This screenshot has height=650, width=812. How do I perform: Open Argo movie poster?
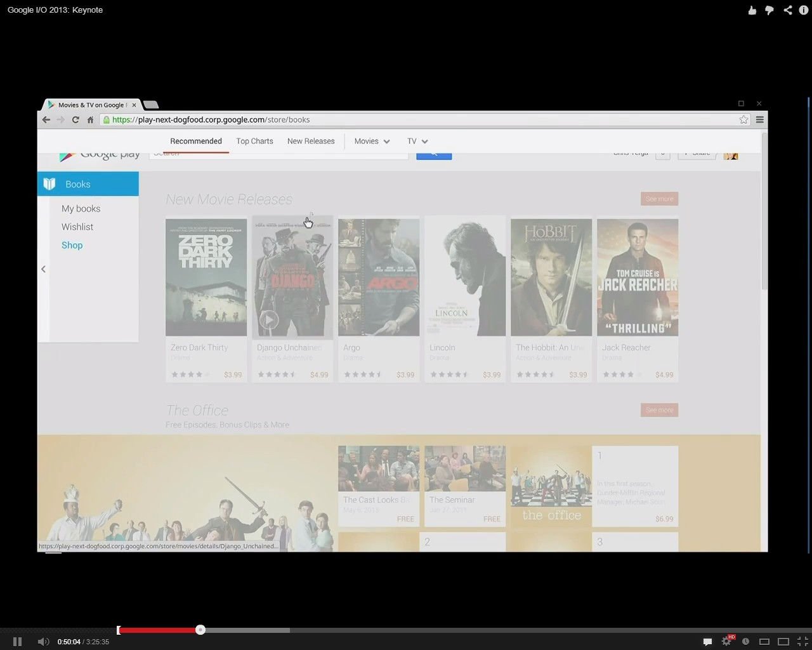[379, 277]
